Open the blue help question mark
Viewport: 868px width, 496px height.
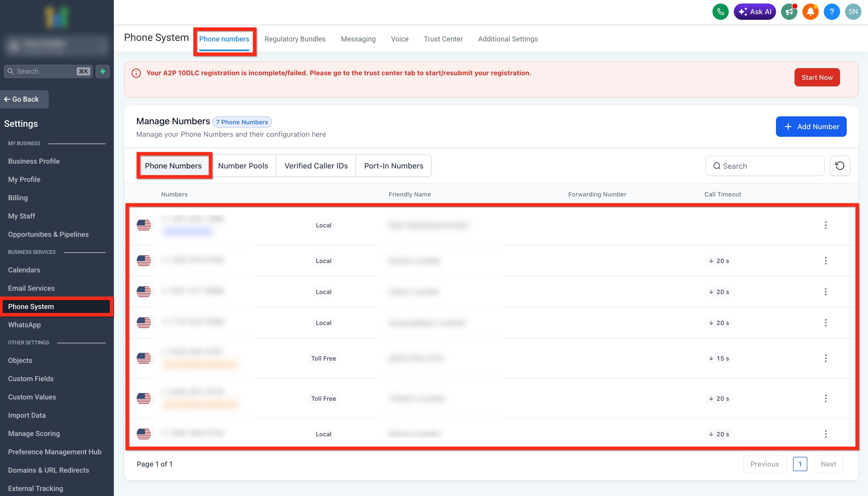(x=832, y=12)
